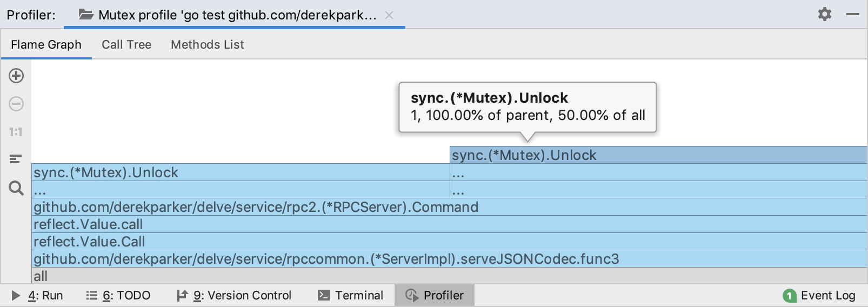The height and width of the screenshot is (307, 868).
Task: Click the highlighted top sync.(*Mutex).Unlock frame
Action: tap(658, 155)
